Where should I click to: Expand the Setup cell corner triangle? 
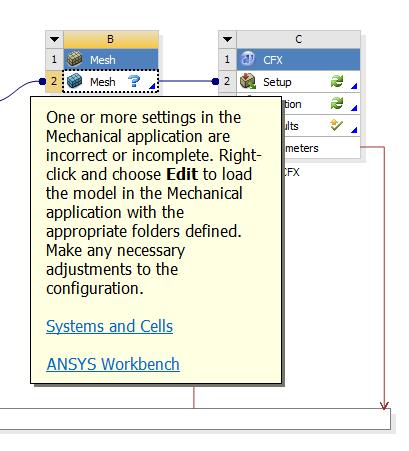click(354, 86)
